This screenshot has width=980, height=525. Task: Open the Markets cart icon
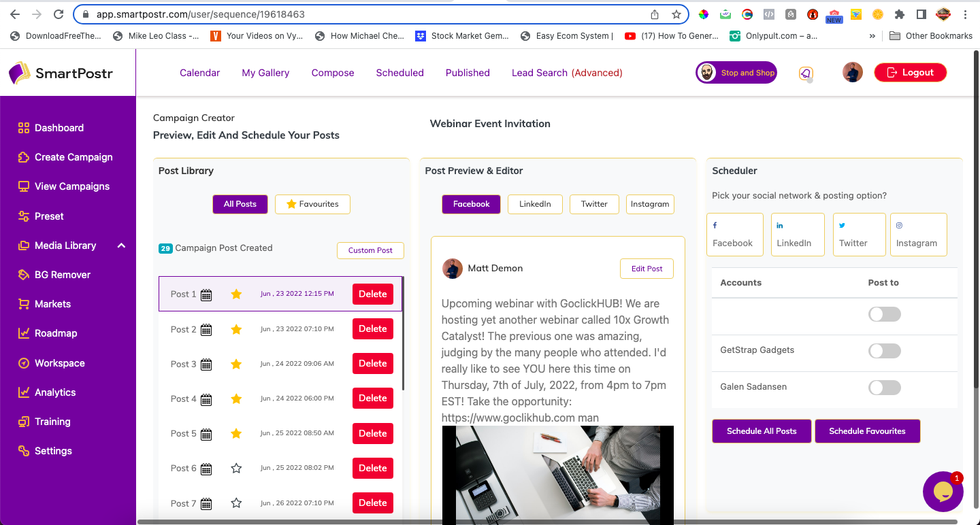[x=24, y=304]
